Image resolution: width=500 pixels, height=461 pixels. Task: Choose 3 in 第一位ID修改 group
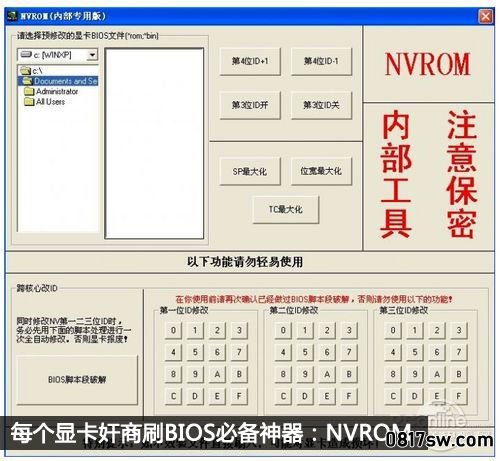coord(239,330)
